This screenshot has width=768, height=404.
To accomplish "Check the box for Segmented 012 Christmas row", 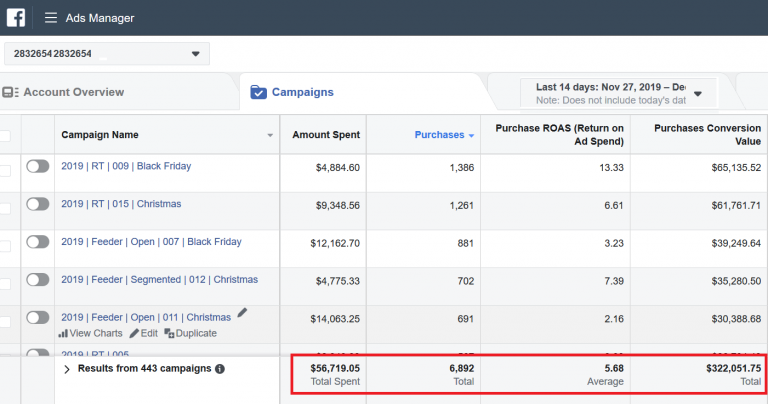I will coord(5,284).
